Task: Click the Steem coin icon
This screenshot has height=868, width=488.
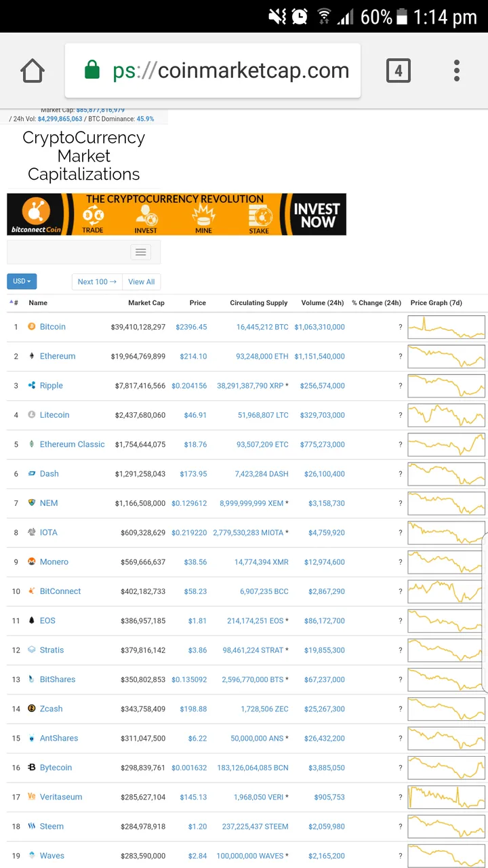Action: [x=31, y=826]
